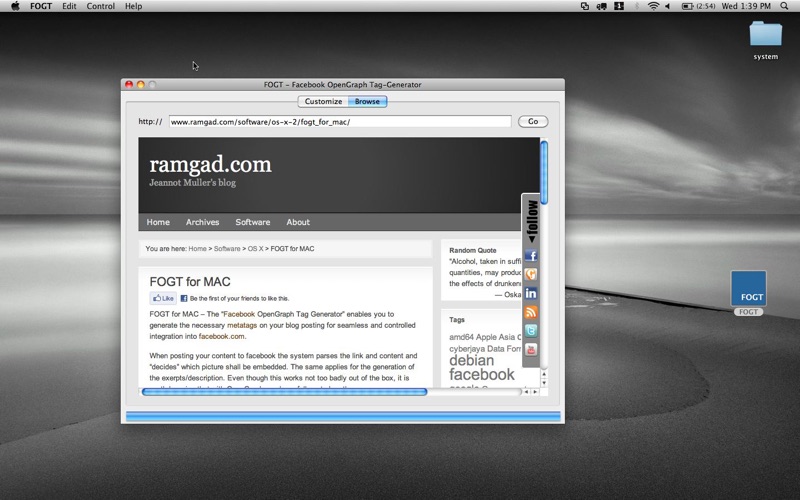The image size is (800, 500).
Task: Click the Spotlight search icon
Action: pos(786,6)
